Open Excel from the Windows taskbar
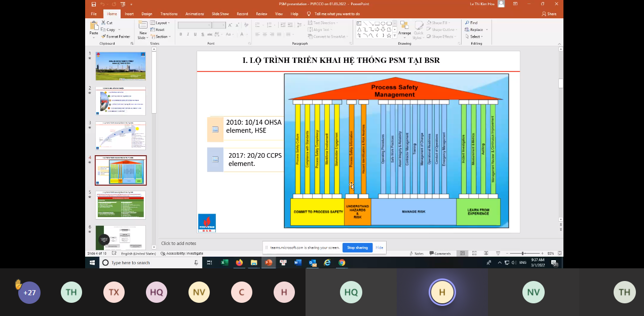This screenshot has width=644, height=316. (x=224, y=262)
